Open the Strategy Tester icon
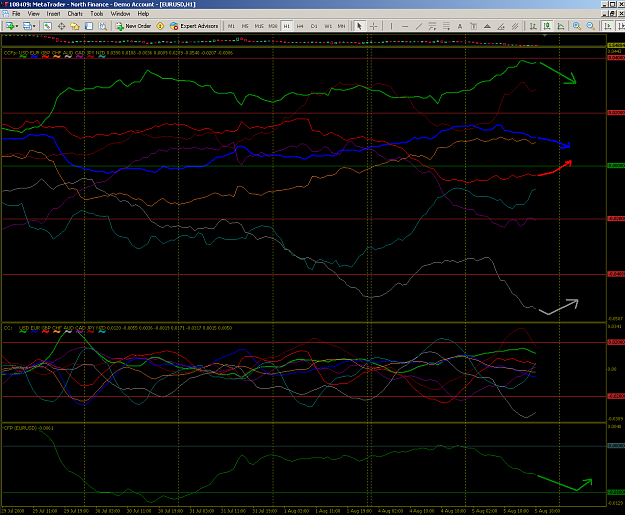Screen dimensions: 625x516 click(x=103, y=26)
